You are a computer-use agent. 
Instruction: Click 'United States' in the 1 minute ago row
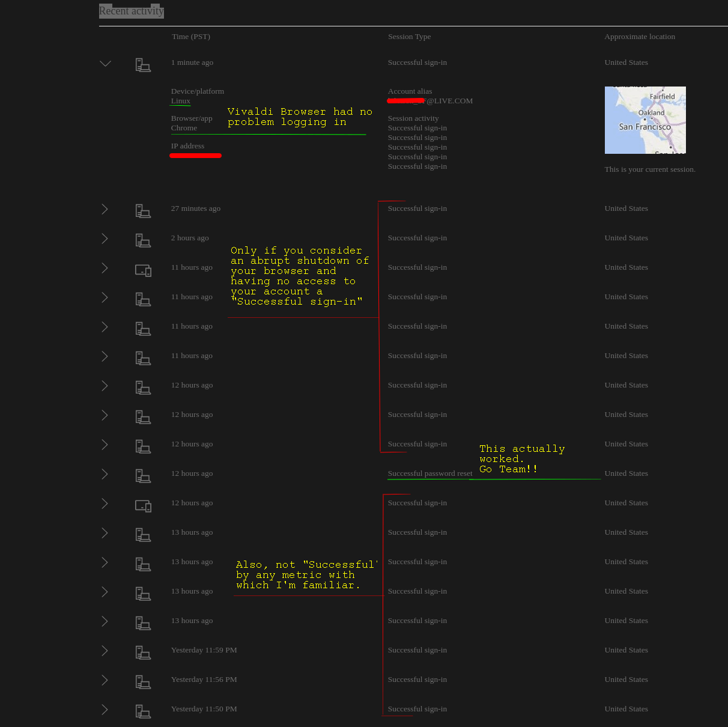[x=626, y=62]
